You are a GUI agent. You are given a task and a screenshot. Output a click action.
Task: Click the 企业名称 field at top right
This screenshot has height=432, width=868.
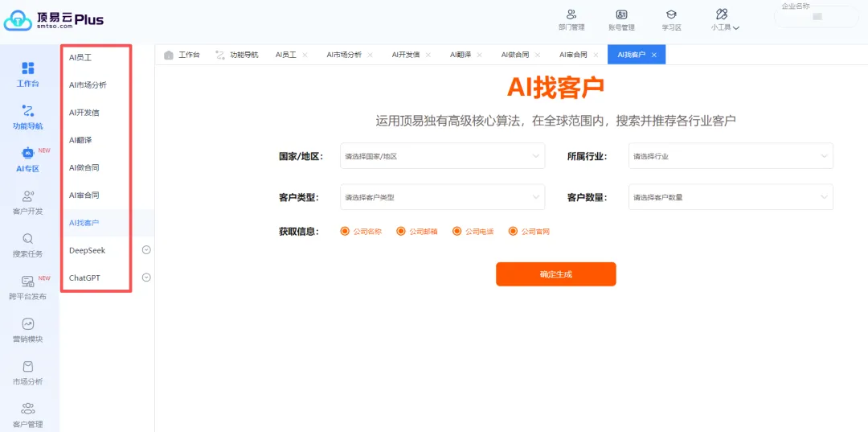pos(816,17)
